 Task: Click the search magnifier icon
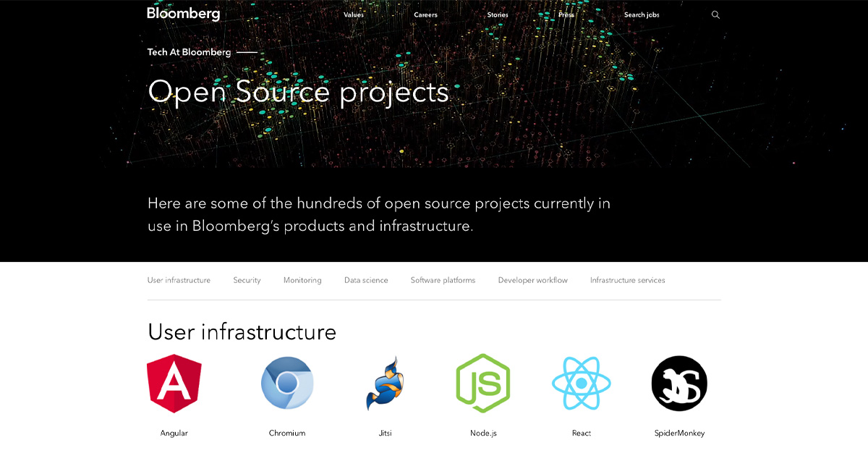pos(715,14)
